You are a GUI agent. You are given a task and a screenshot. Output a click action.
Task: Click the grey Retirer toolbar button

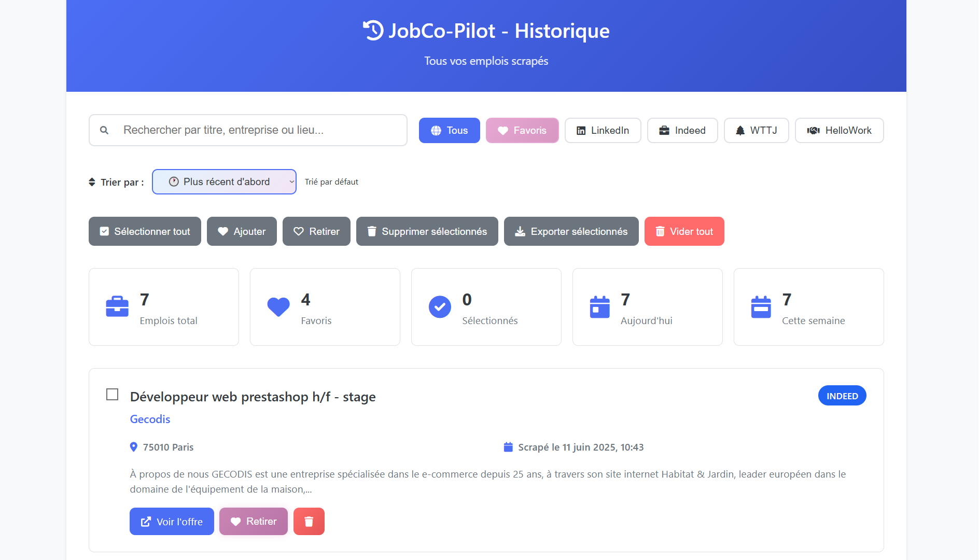pos(316,231)
